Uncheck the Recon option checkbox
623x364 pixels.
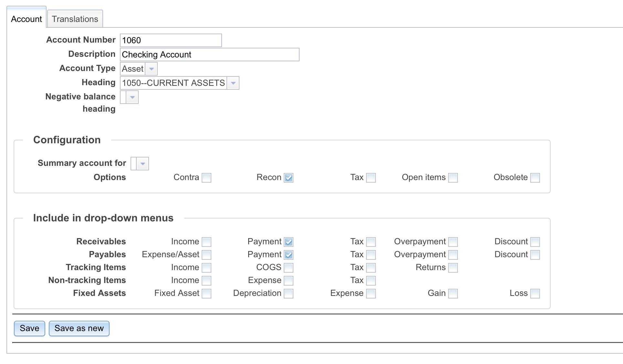tap(289, 178)
